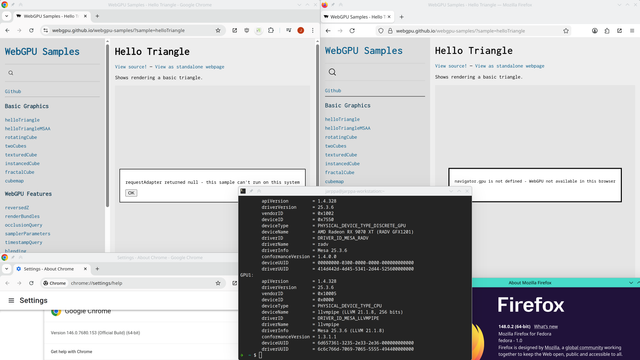Click Chrome WebGPU URL address field
The image size is (640, 360).
[133, 30]
